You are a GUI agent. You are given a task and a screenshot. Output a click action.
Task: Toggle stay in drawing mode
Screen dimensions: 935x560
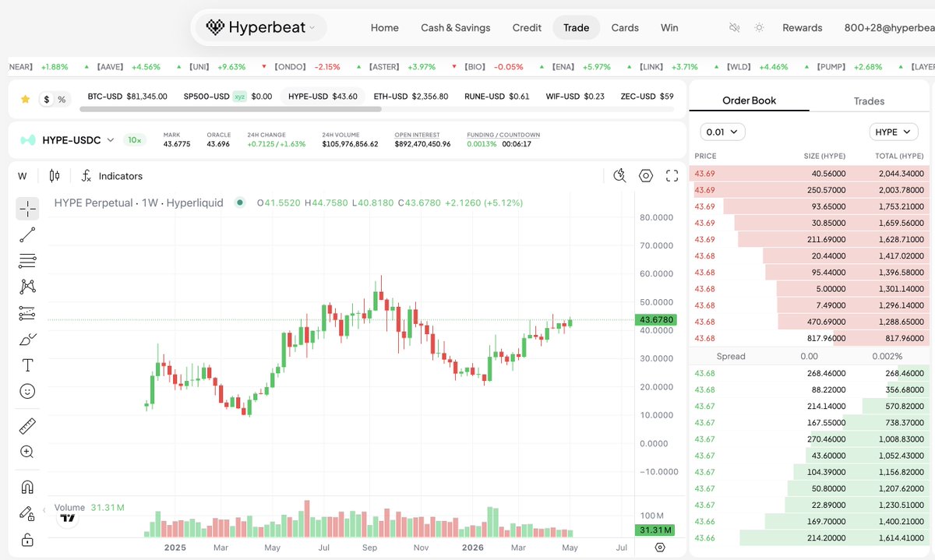coord(27,514)
